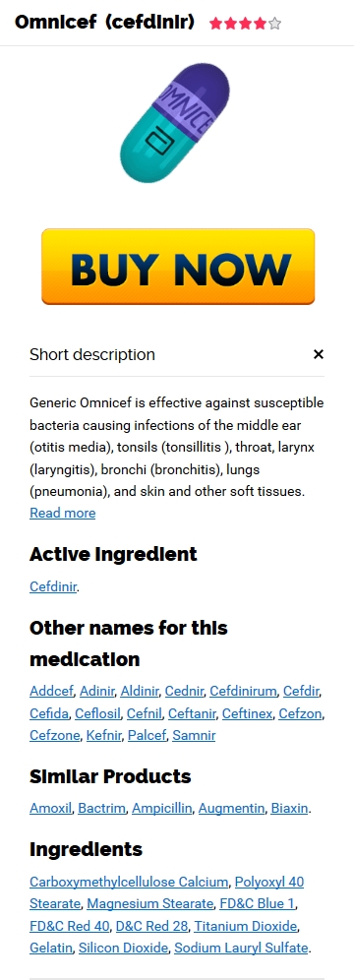The image size is (354, 980).
Task: Follow the Sodium Lauryl Sulfate link
Action: point(241,948)
